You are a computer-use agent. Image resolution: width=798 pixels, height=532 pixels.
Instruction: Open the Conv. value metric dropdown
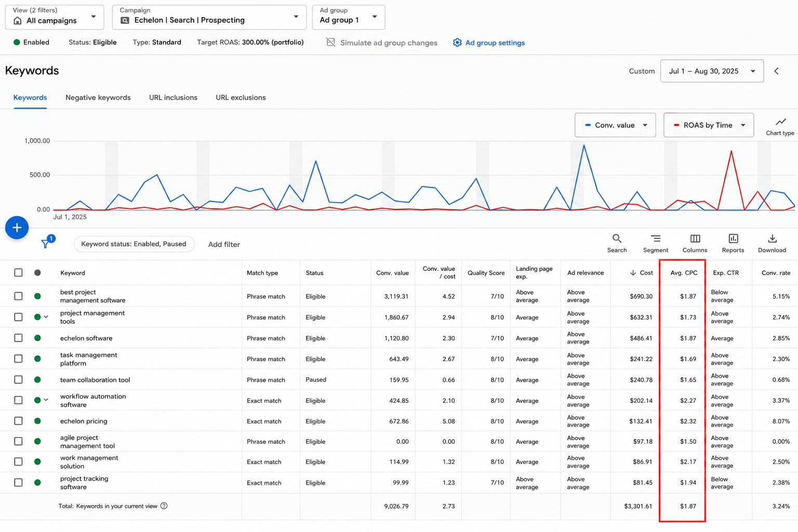(x=615, y=125)
